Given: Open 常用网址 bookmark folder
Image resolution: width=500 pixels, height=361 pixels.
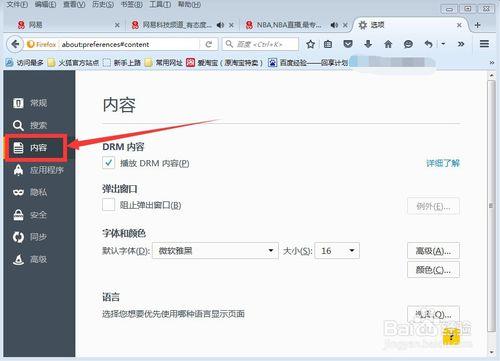Looking at the screenshot, I should point(164,62).
